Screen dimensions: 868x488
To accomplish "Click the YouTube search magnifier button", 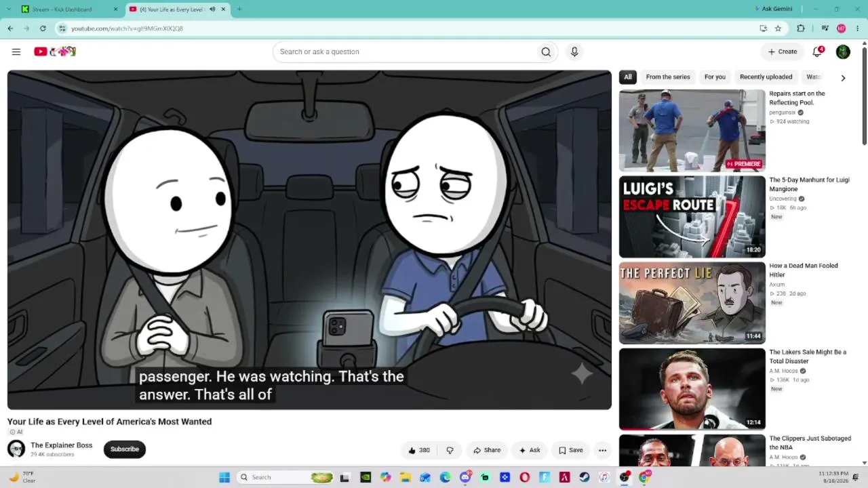I will point(546,52).
